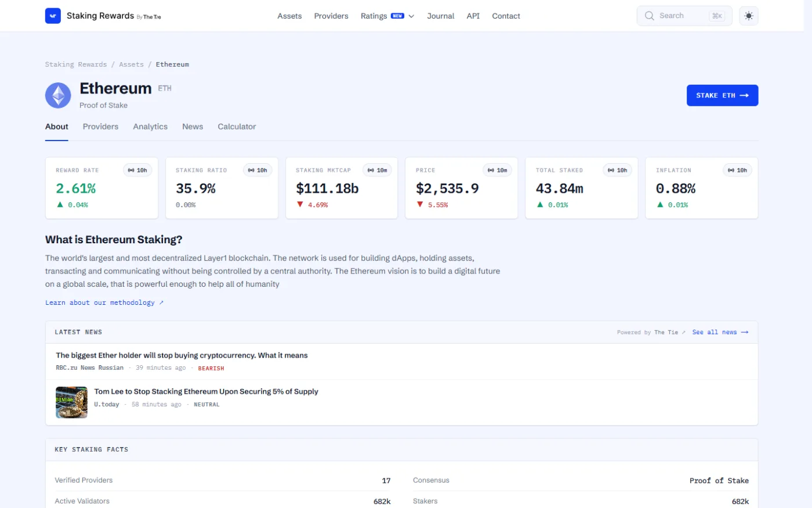
Task: Click the Verified Providers count 17
Action: click(386, 481)
